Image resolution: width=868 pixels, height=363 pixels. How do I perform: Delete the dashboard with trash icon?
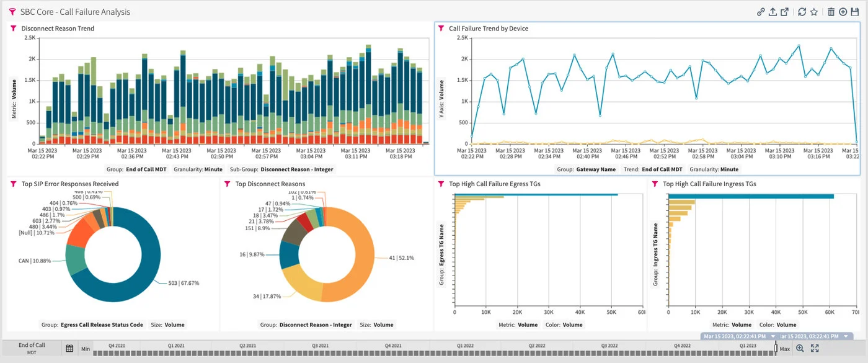[x=831, y=12]
